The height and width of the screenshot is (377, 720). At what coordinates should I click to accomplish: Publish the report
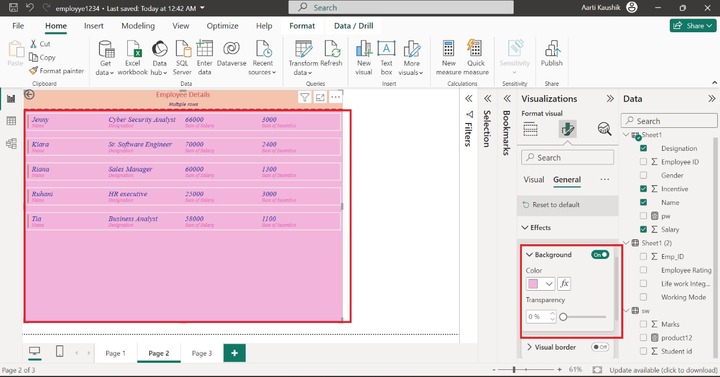[551, 54]
